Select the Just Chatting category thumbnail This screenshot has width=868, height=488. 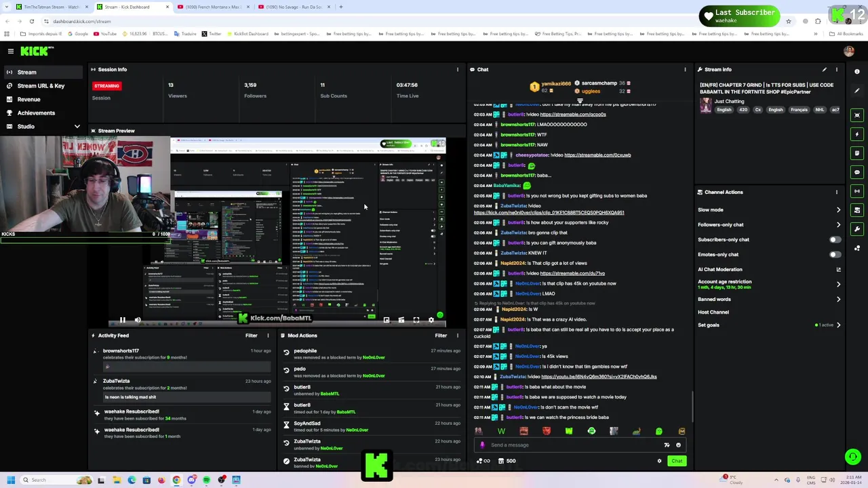point(706,105)
